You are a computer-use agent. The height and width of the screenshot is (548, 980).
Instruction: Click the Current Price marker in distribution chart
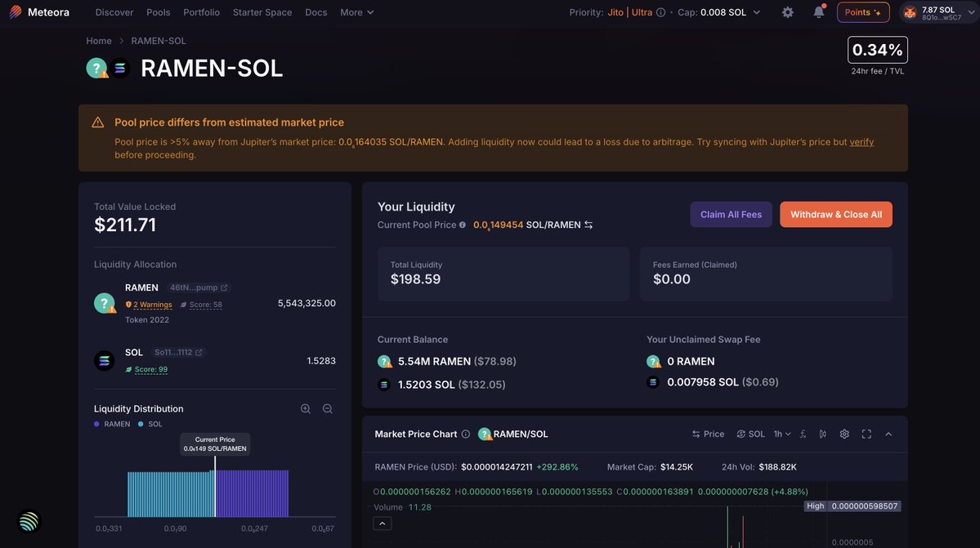[x=215, y=443]
